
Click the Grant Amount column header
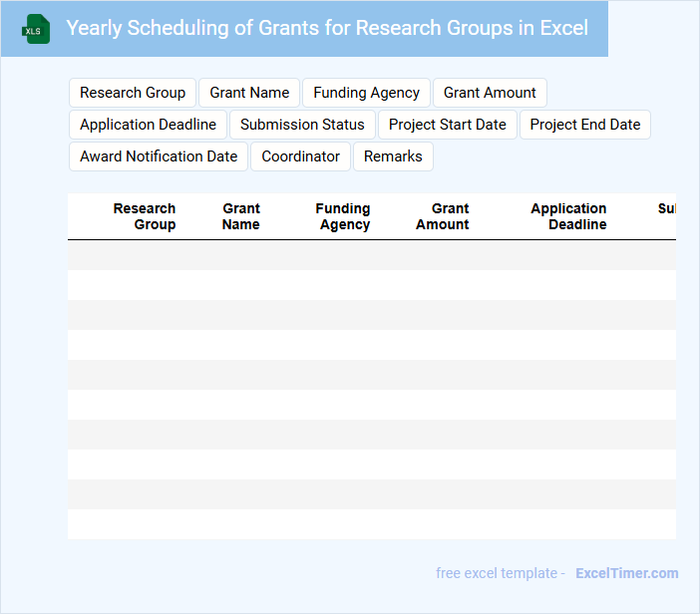coord(443,216)
